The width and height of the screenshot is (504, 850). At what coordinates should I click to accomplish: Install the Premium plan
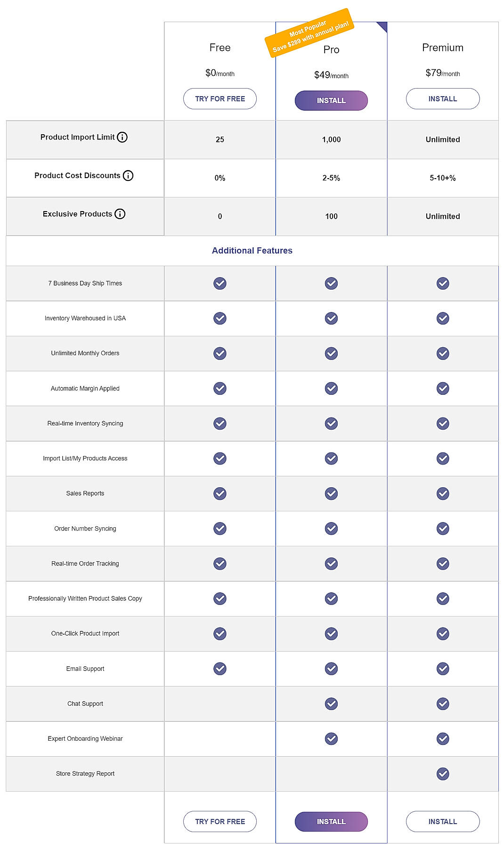click(x=442, y=98)
